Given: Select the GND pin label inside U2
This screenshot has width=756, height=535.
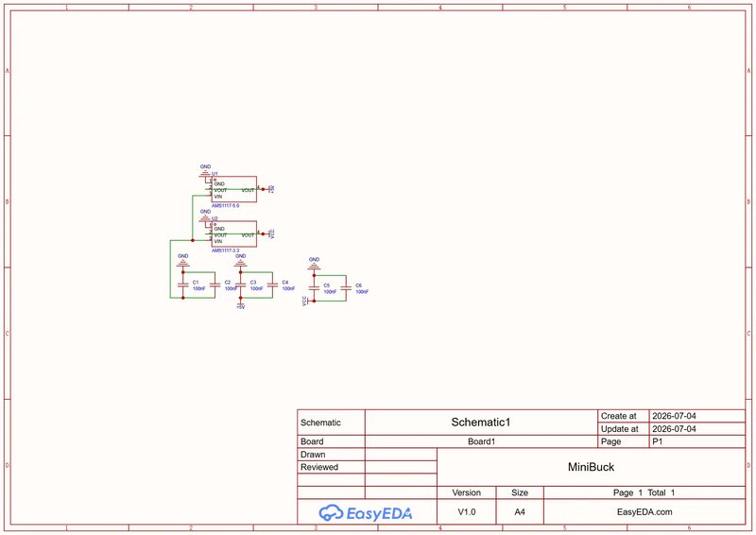Looking at the screenshot, I should [219, 229].
